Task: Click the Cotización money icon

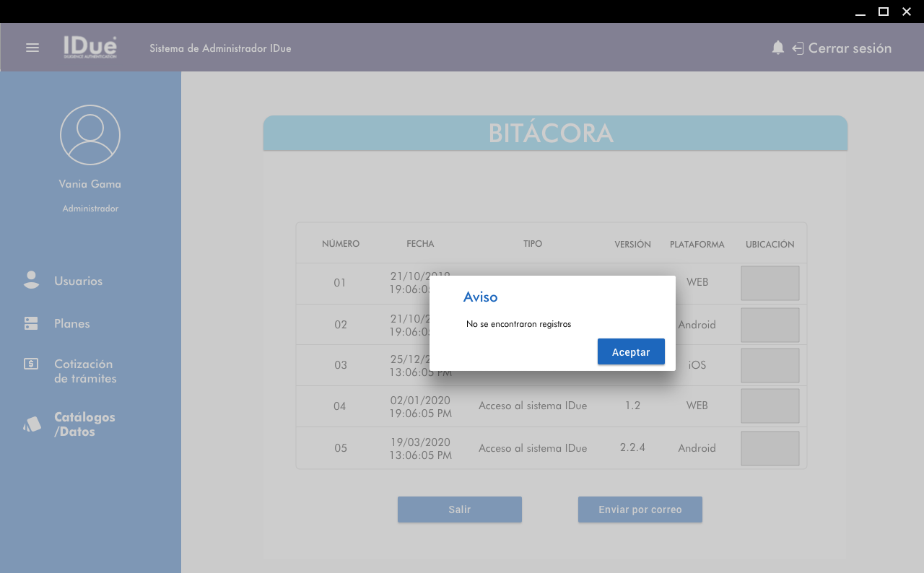Action: point(31,364)
